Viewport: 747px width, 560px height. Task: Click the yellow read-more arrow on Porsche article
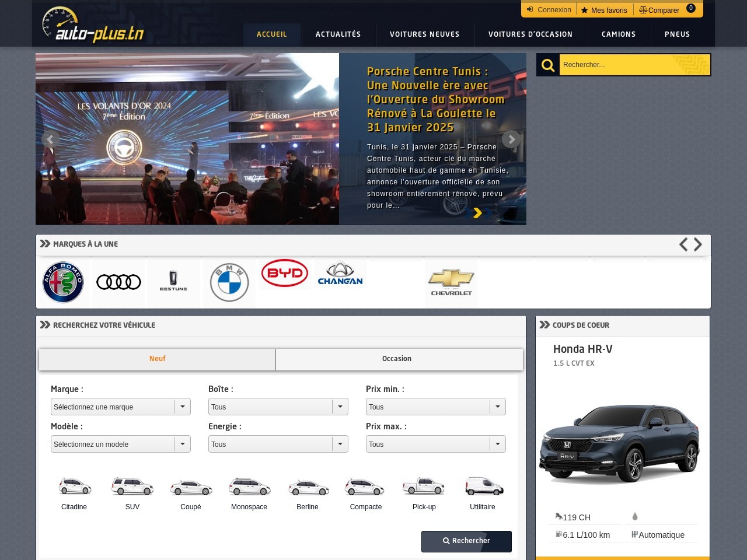coord(477,213)
